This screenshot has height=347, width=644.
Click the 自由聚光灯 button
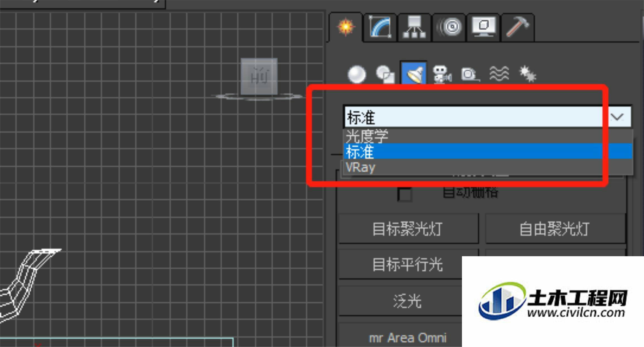[x=555, y=229]
